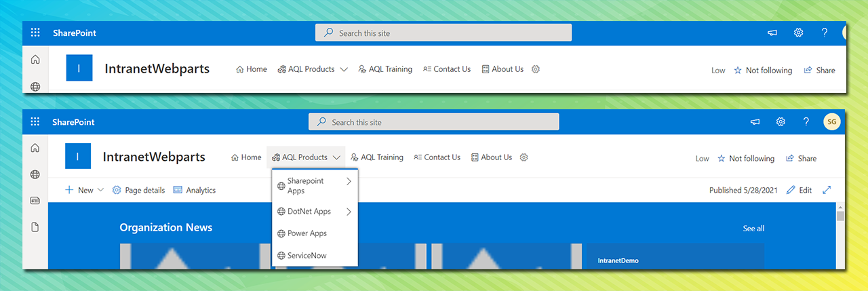Open About Us in top window

point(502,69)
